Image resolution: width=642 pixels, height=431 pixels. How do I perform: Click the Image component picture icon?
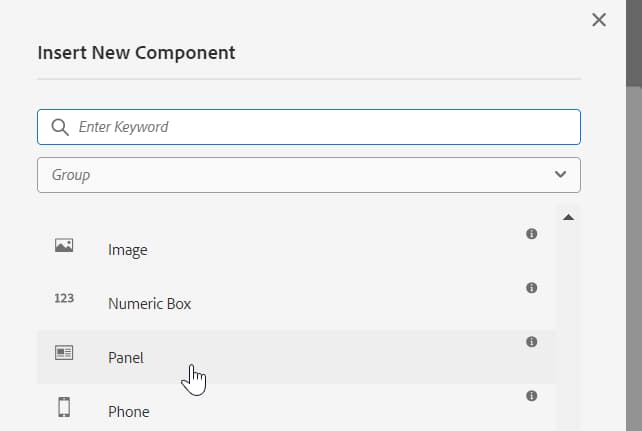pyautogui.click(x=64, y=245)
